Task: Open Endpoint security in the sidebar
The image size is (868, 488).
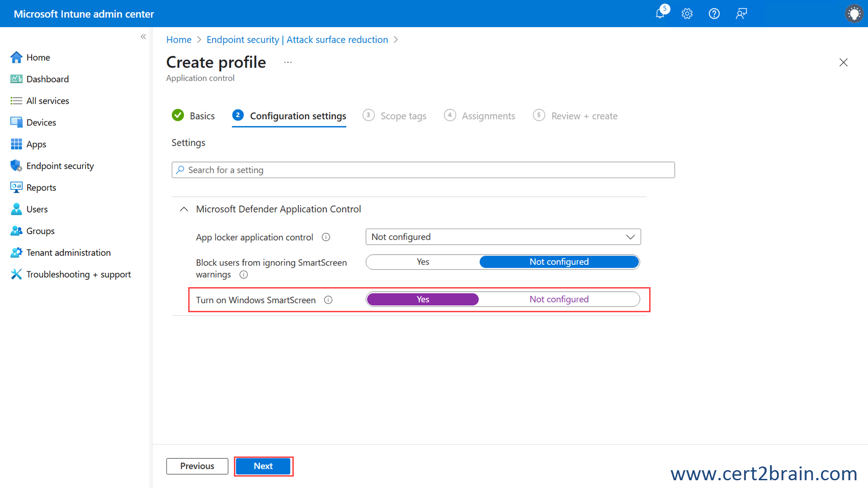Action: [x=60, y=166]
